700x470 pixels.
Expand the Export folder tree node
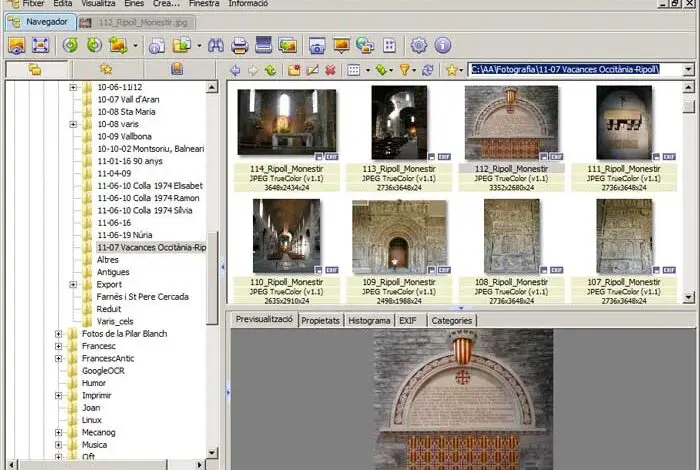click(x=73, y=284)
